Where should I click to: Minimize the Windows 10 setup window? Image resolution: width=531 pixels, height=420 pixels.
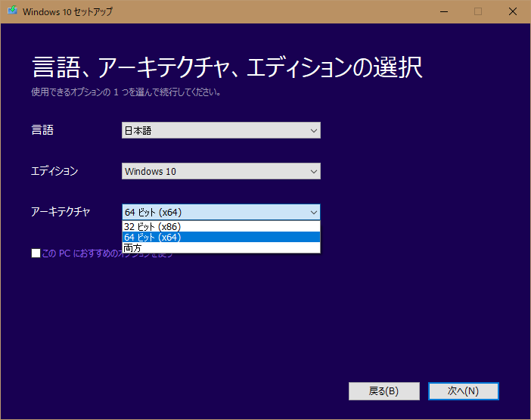(x=443, y=11)
